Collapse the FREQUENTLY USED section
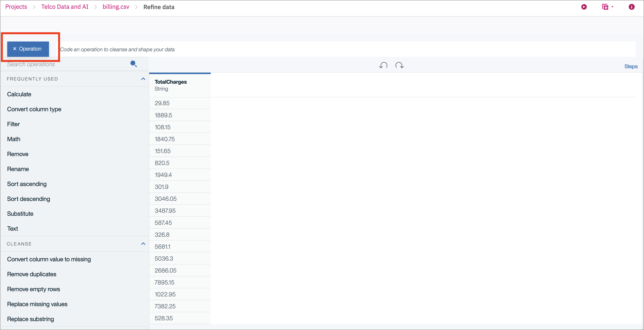This screenshot has width=644, height=330. pyautogui.click(x=143, y=79)
